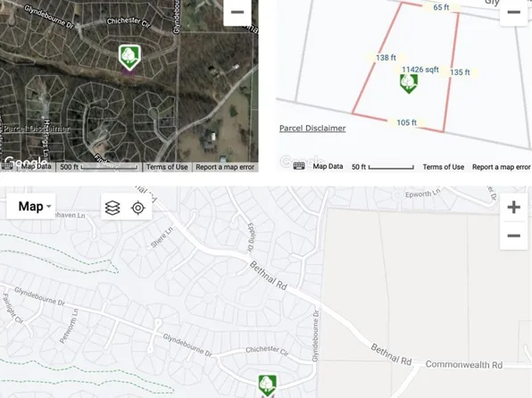Image resolution: width=532 pixels, height=398 pixels.
Task: Click the tree pin on bottom map
Action: click(x=268, y=386)
